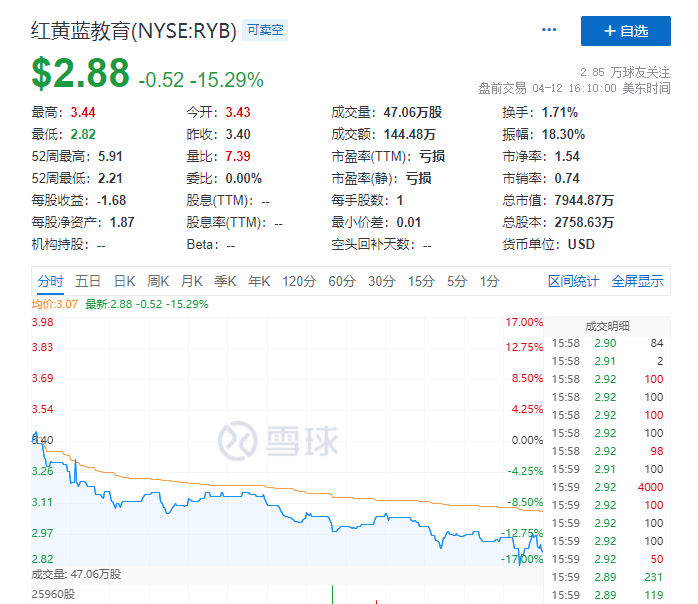
Task: Enable 全屏显示 fullscreen view
Action: click(637, 281)
